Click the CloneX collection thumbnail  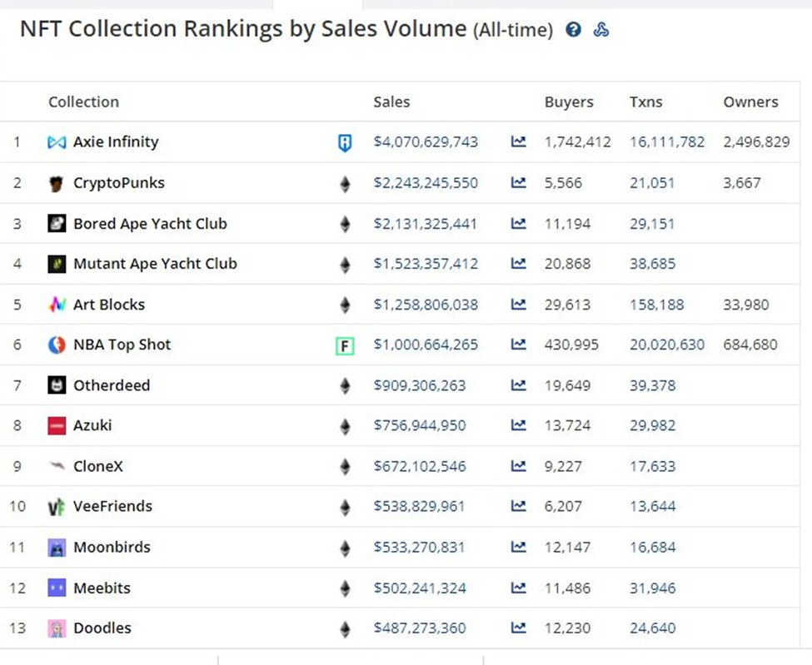tap(57, 466)
